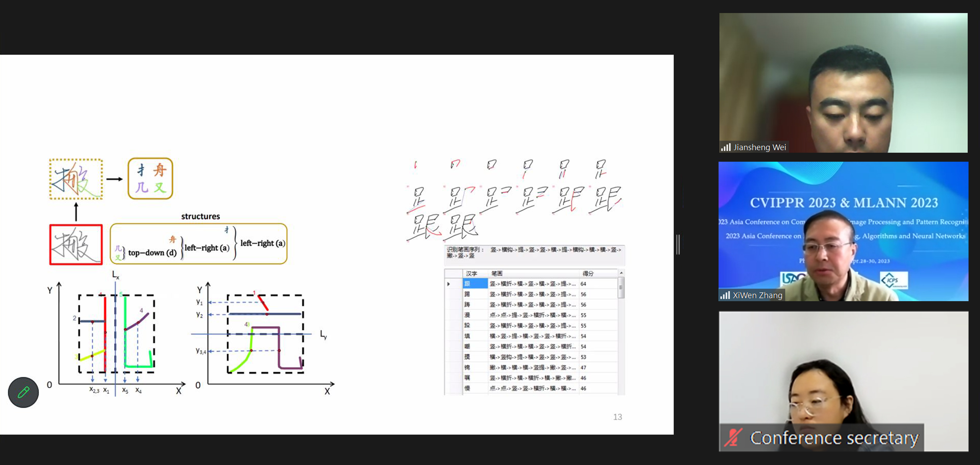Click the 'top-down (d)' label on the slide
Viewport: 980px width, 465px height.
pyautogui.click(x=152, y=253)
